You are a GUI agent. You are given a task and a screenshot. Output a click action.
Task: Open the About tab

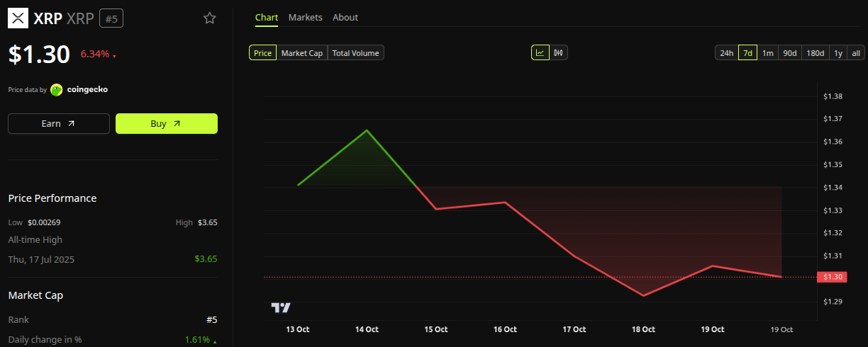(345, 17)
